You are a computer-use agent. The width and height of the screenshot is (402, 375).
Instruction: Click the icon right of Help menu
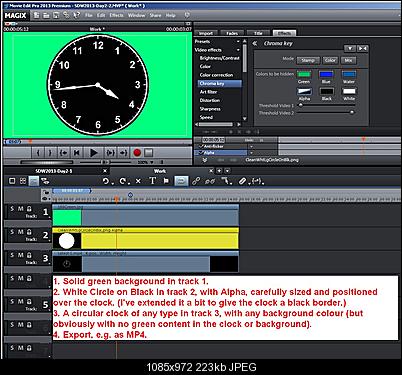(x=187, y=15)
